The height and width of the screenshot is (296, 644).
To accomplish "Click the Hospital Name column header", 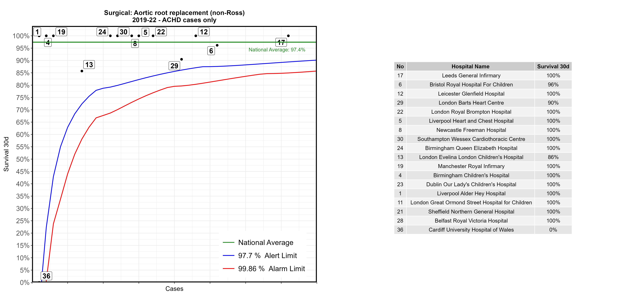I will 470,66.
